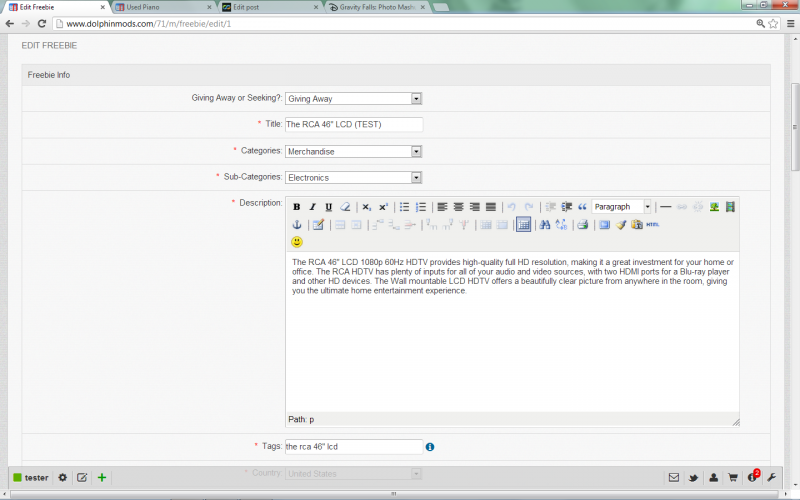
Task: Switch to the Used Piano tab
Action: (162, 7)
